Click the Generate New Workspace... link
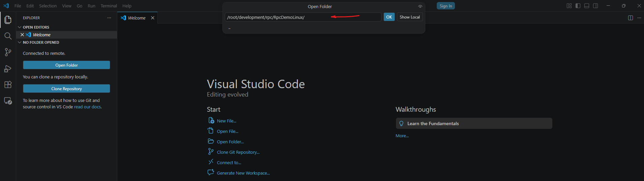This screenshot has width=644, height=181. click(243, 173)
